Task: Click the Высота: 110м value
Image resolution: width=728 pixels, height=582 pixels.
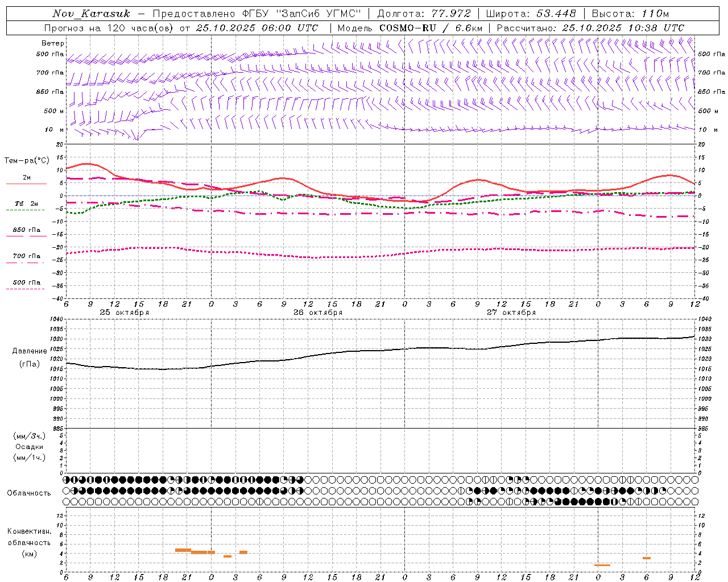Action: point(630,14)
